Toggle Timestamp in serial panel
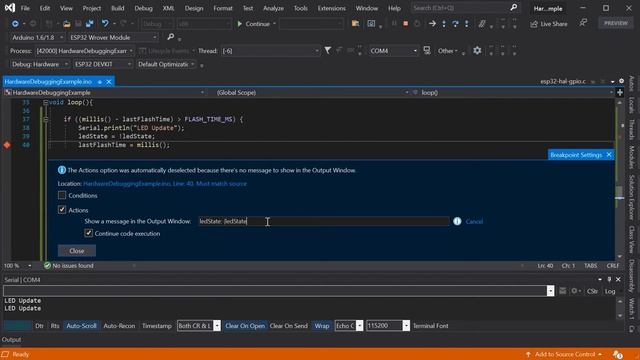Image resolution: width=640 pixels, height=360 pixels. (157, 326)
